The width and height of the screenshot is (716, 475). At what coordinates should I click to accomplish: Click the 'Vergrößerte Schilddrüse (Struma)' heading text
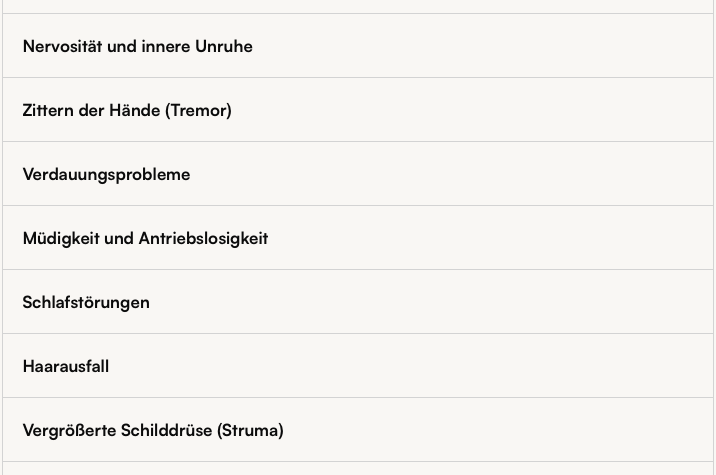pos(153,430)
